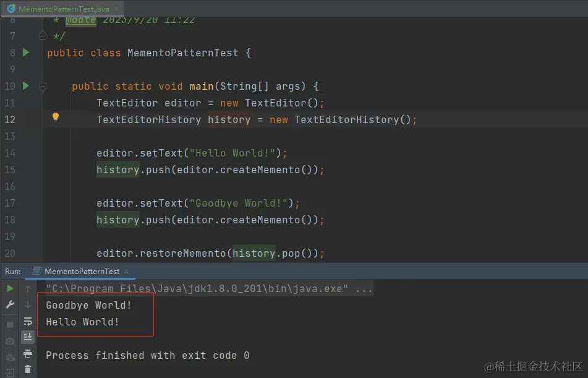Collapse main method fold marker on line 10
This screenshot has width=588, height=378.
[x=43, y=87]
